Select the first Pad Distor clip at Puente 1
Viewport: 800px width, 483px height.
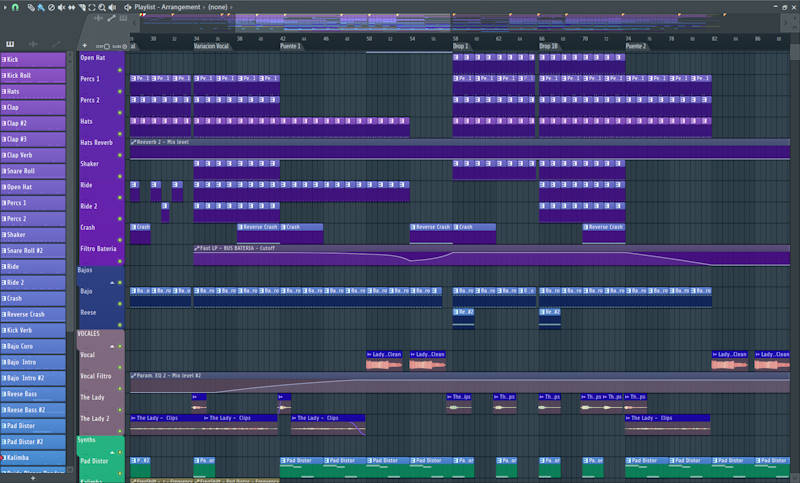(x=301, y=467)
